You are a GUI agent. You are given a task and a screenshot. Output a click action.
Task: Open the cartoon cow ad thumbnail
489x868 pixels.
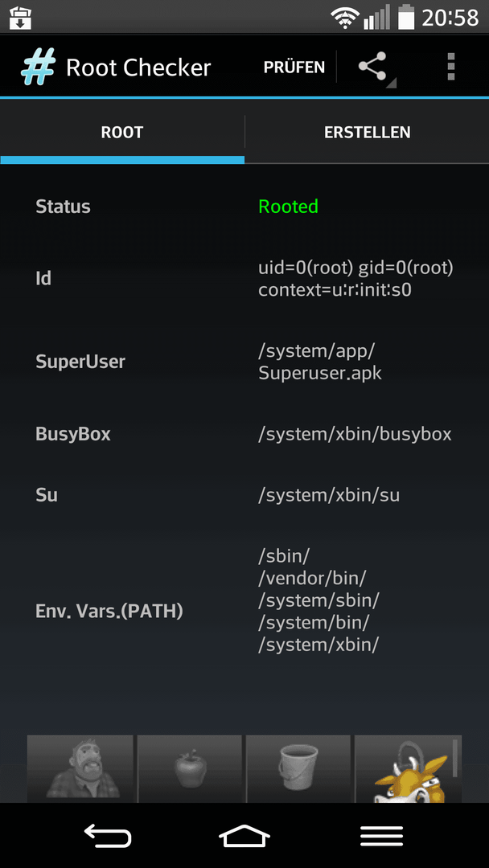coord(408,768)
